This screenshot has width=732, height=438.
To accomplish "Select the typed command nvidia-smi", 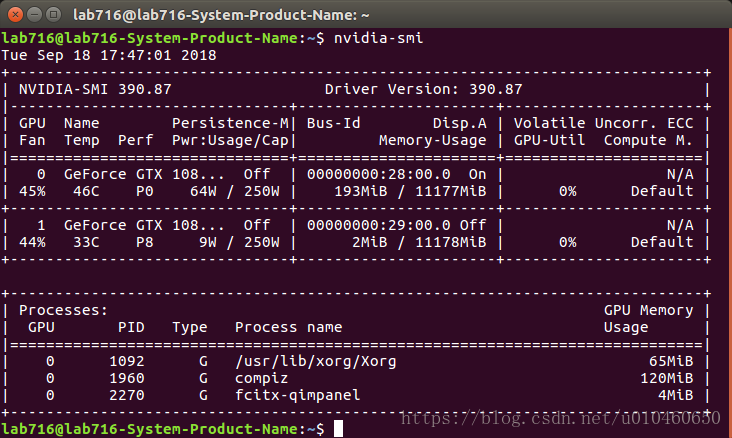I will pos(379,38).
